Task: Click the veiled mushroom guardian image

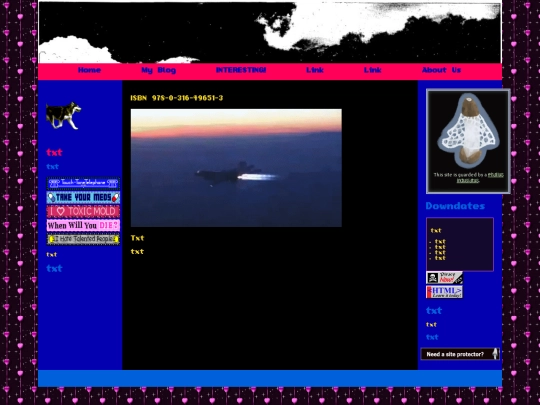Action: click(468, 130)
